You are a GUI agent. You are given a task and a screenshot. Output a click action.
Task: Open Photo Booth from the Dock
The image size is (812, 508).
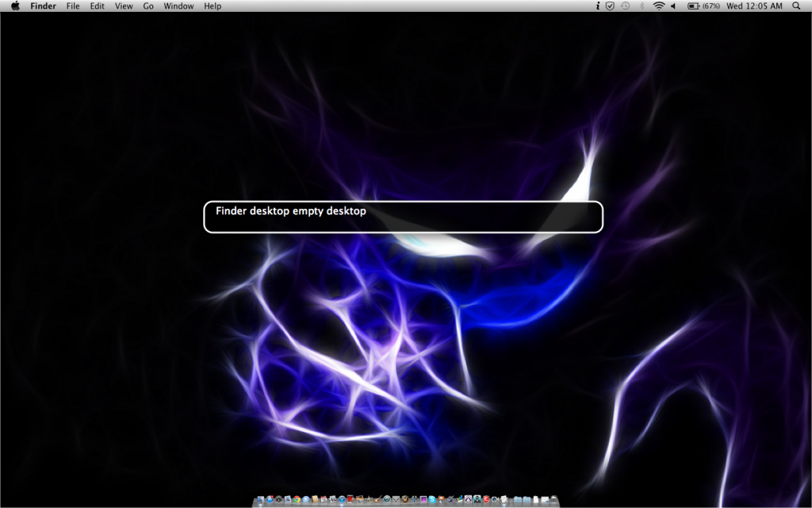(350, 500)
